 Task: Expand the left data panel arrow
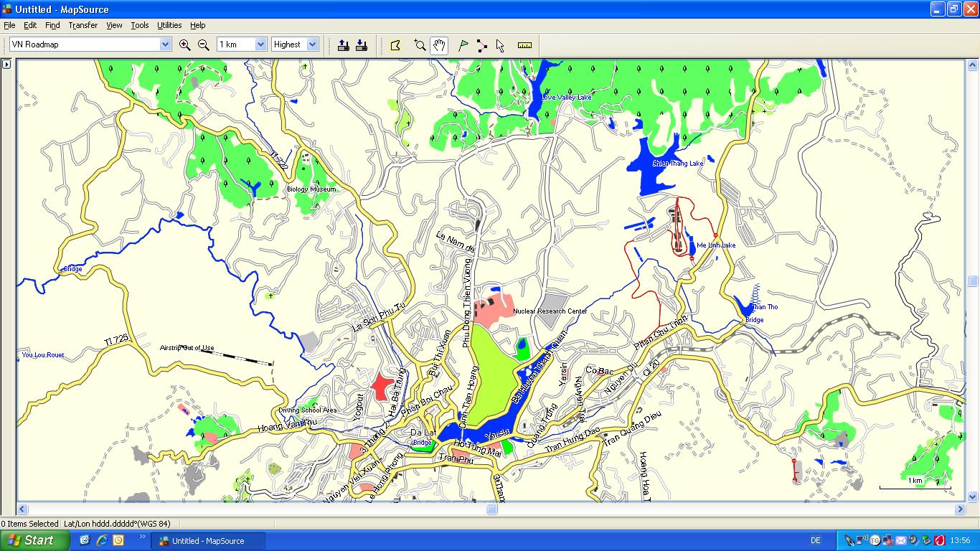click(6, 65)
